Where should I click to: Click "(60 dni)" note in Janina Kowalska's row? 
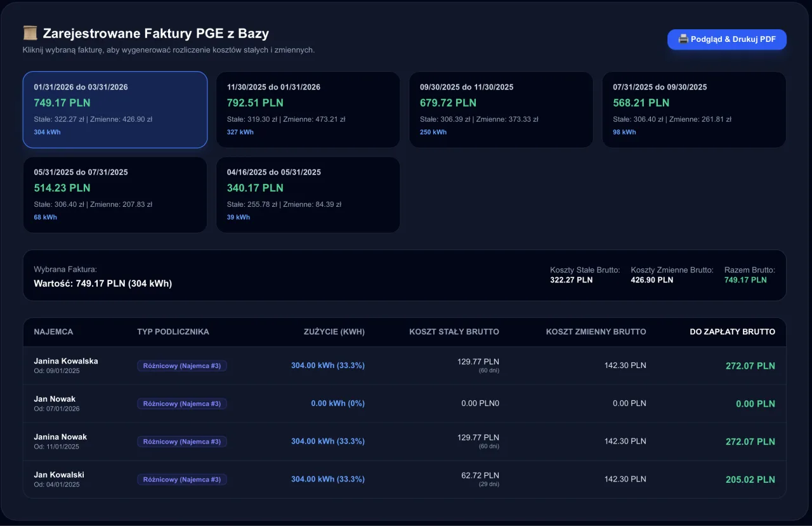489,371
